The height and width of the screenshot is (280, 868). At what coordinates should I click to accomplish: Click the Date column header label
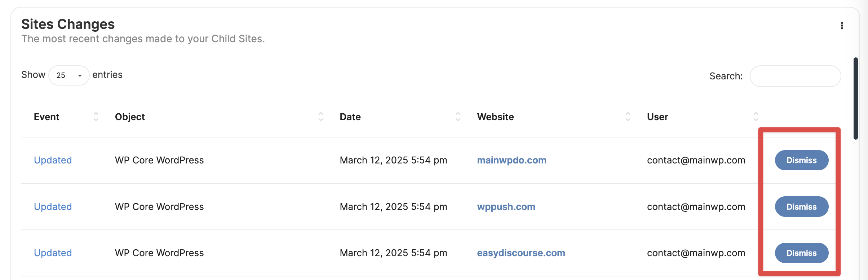pyautogui.click(x=350, y=117)
